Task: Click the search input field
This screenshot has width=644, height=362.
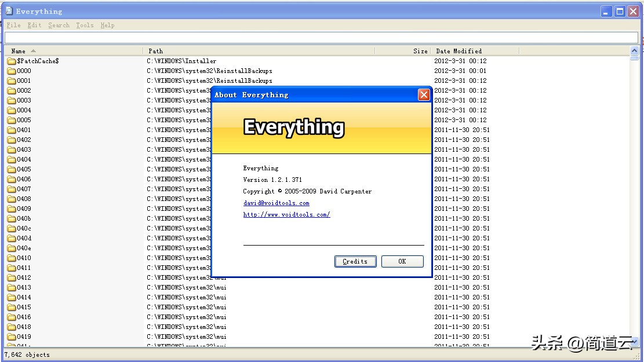Action: 321,38
